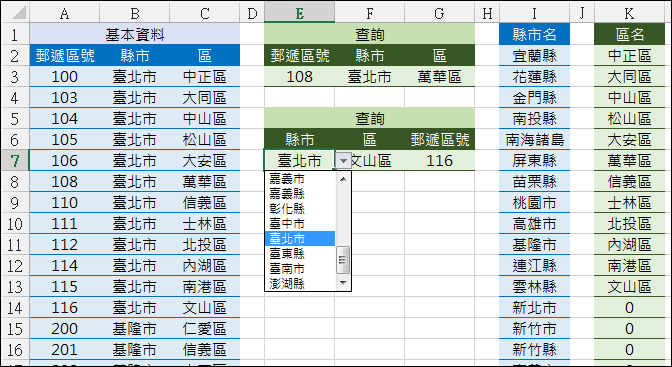Choose 嘉義縣 from the dropdown list
Screen dimensions: 672x367
(x=300, y=194)
